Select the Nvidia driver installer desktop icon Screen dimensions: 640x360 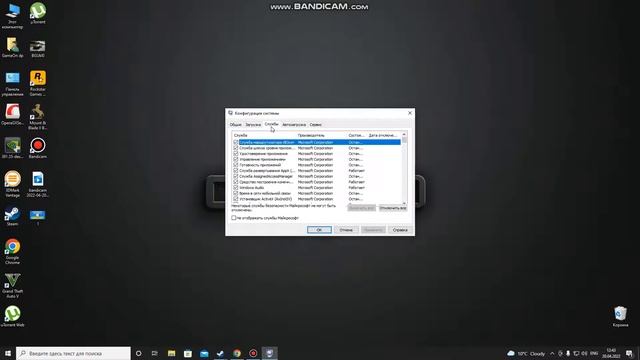(x=12, y=148)
